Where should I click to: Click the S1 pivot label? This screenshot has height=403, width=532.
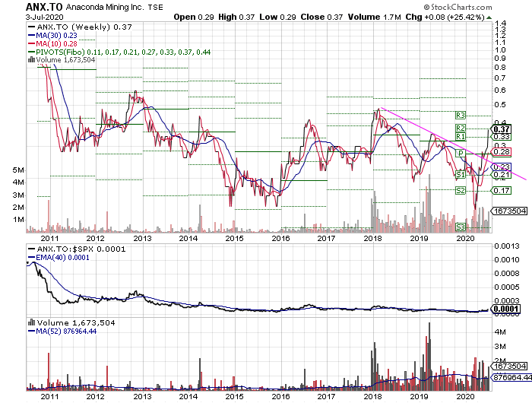(460, 175)
